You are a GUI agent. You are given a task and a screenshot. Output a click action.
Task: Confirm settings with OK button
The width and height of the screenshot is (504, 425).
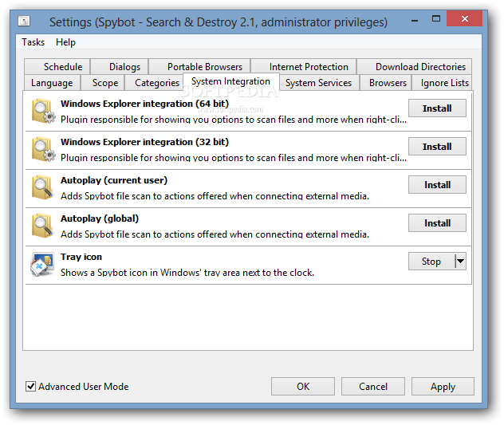pos(303,386)
